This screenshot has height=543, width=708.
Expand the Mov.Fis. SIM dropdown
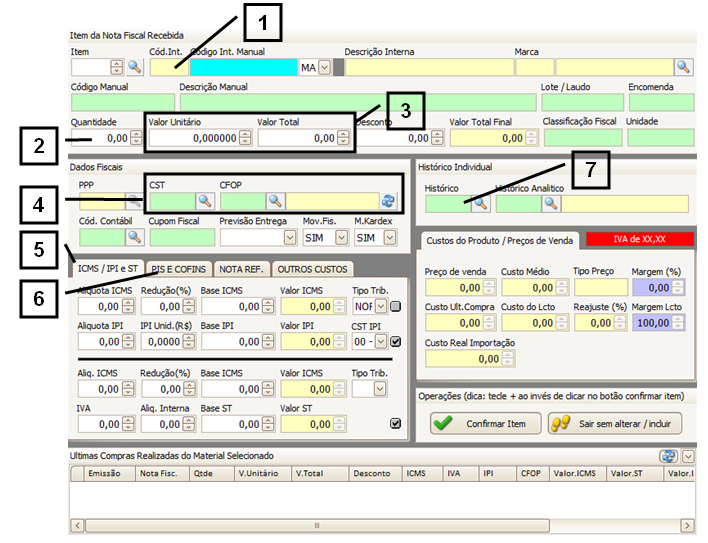(x=341, y=237)
